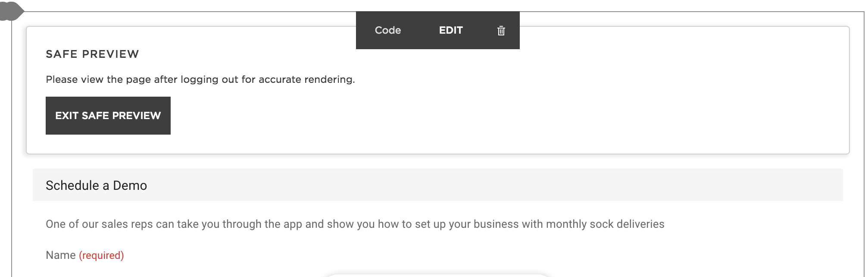Click EDIT in the code block toolbar
Screen dimensions: 868x277
tap(451, 30)
